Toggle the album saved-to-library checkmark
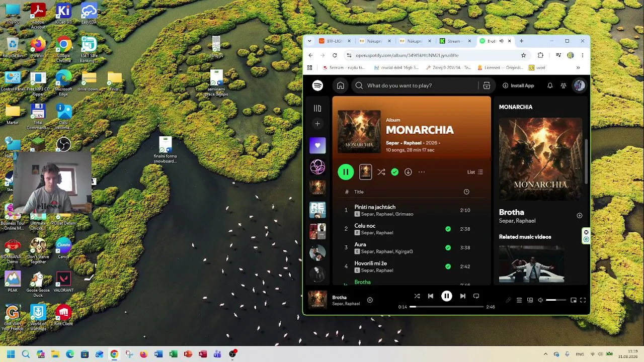Viewport: 644px width, 362px height. (x=395, y=172)
